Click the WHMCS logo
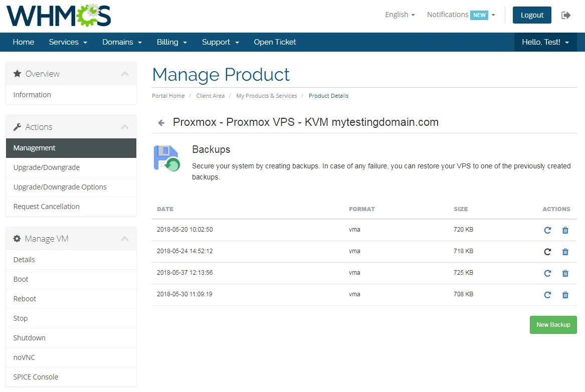 [x=59, y=16]
